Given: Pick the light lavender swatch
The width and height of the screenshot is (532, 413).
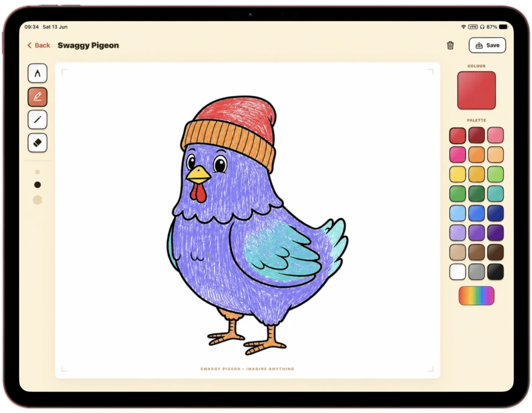Looking at the screenshot, I should click(458, 233).
